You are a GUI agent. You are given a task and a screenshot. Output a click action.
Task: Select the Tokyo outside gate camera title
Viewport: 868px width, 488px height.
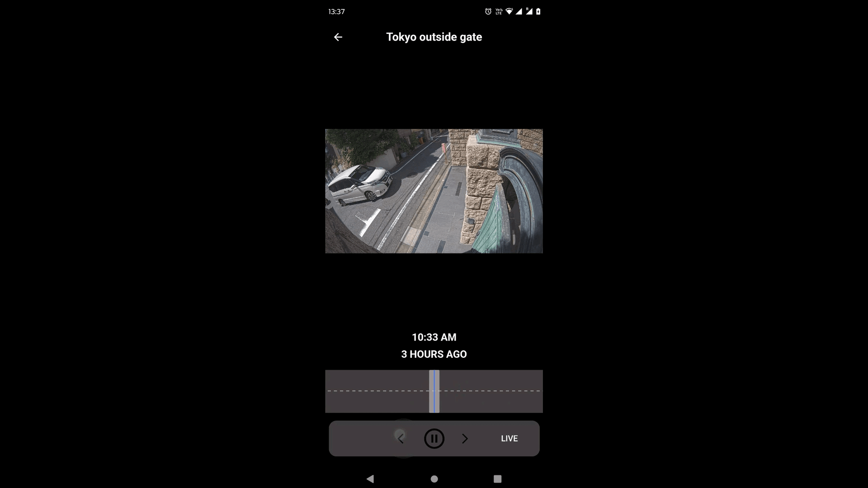(434, 37)
